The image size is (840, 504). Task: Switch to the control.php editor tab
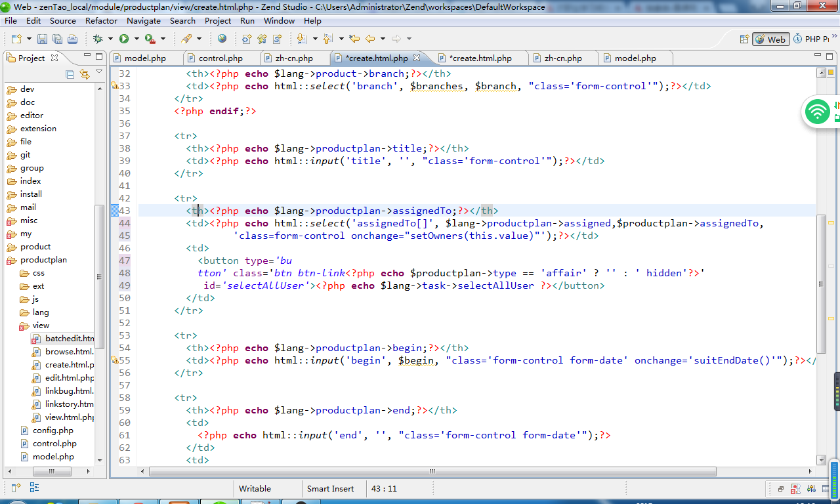click(x=220, y=58)
